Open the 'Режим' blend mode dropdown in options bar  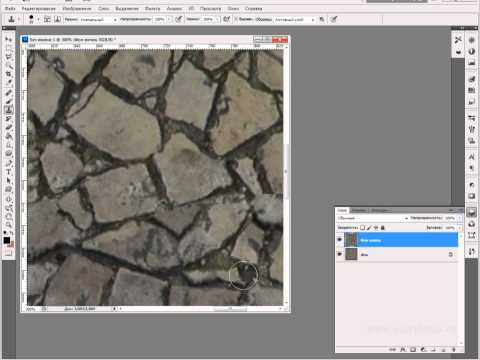click(97, 20)
